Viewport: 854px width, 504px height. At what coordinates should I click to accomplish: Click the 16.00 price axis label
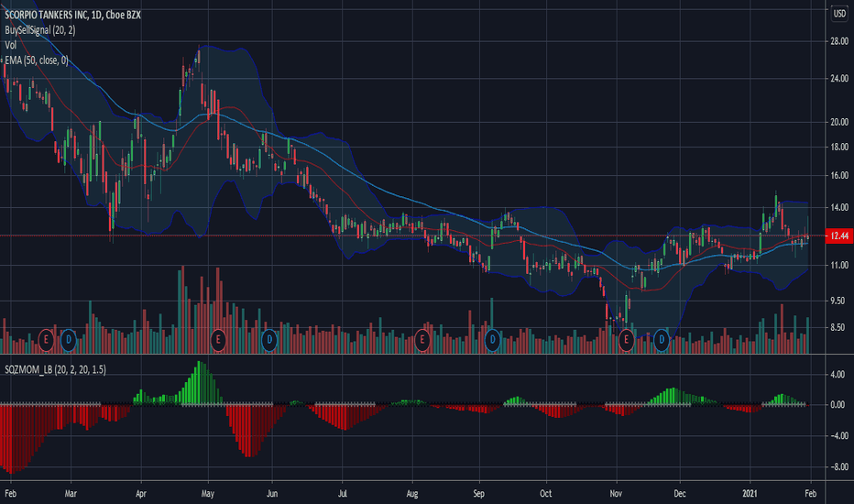pyautogui.click(x=839, y=175)
